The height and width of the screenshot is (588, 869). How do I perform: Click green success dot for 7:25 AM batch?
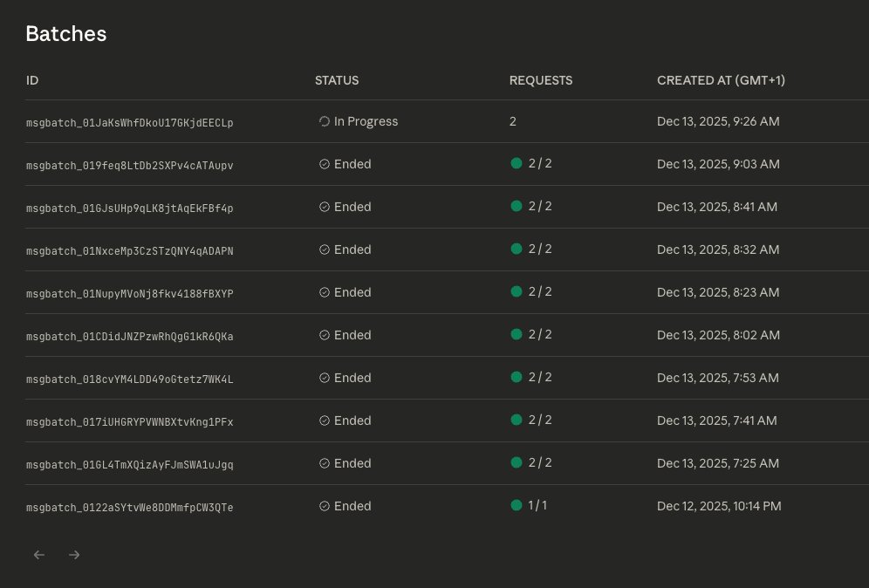516,462
